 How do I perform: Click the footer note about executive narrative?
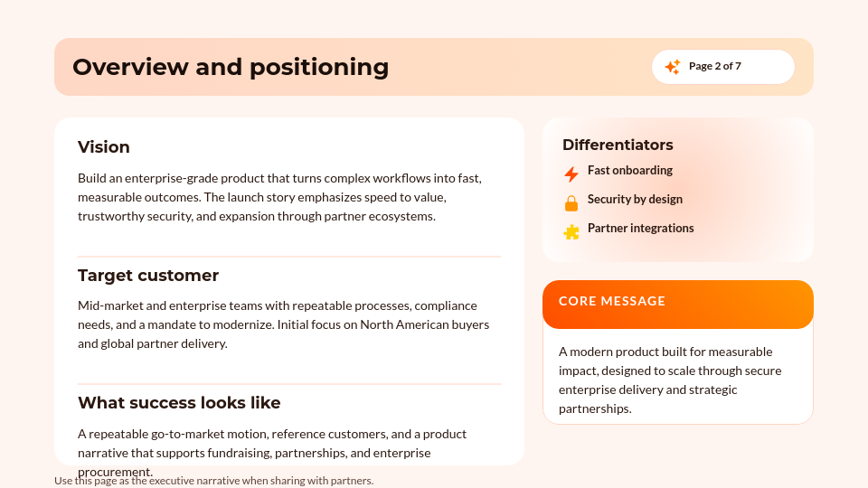click(213, 480)
